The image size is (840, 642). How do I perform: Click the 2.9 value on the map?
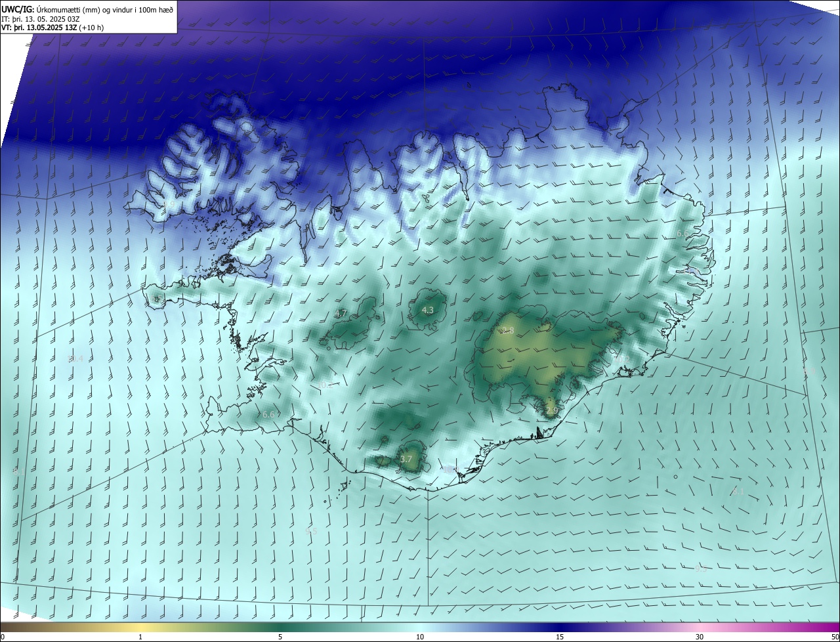tap(551, 411)
